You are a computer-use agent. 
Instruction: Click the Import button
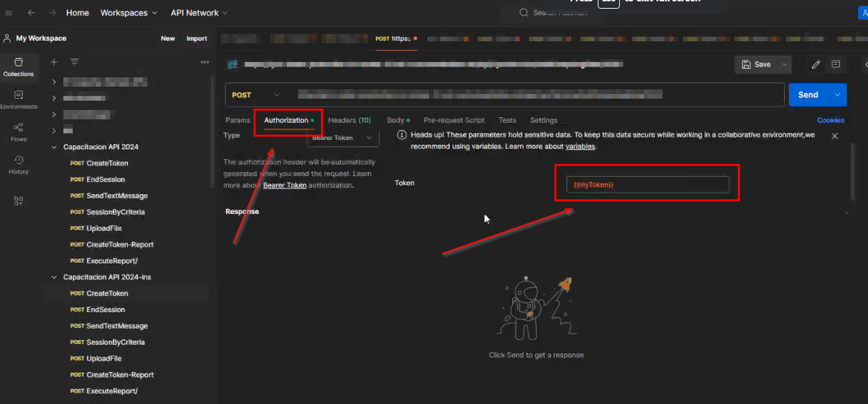pos(197,39)
